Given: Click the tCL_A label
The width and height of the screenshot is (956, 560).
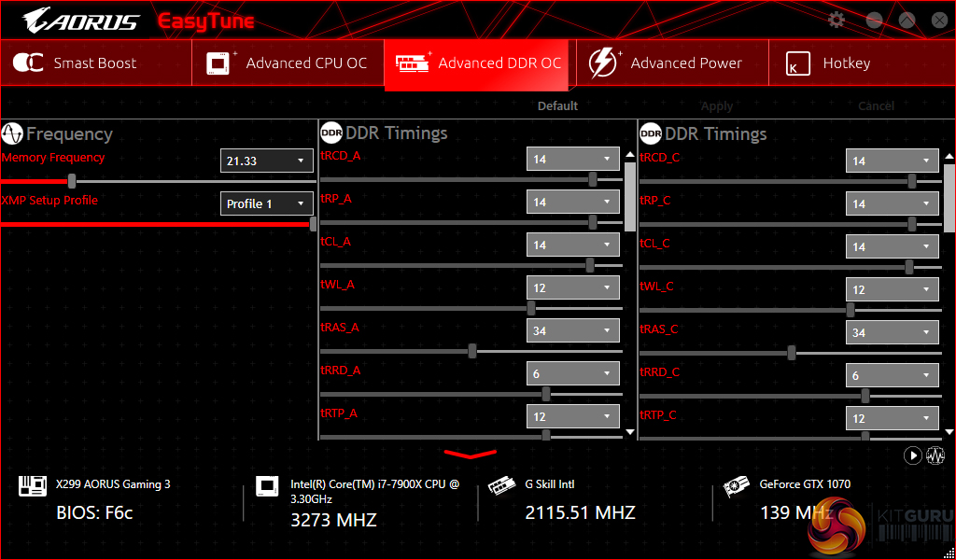Looking at the screenshot, I should pyautogui.click(x=336, y=242).
